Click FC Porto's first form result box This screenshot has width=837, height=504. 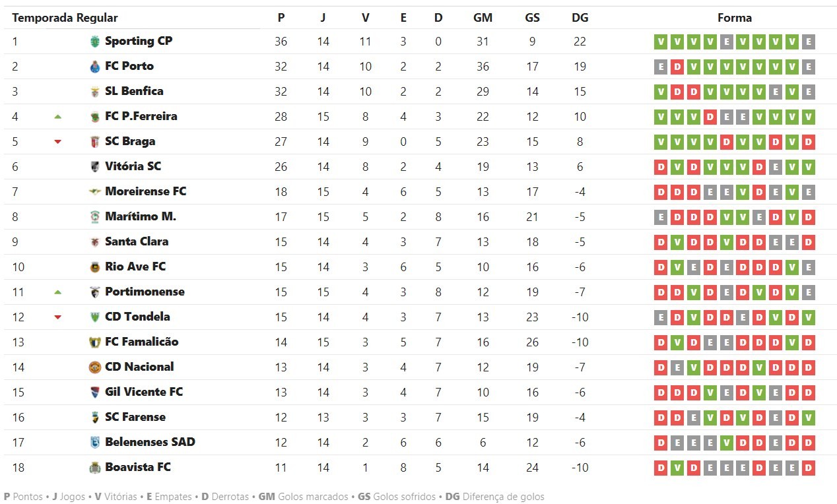pyautogui.click(x=660, y=67)
